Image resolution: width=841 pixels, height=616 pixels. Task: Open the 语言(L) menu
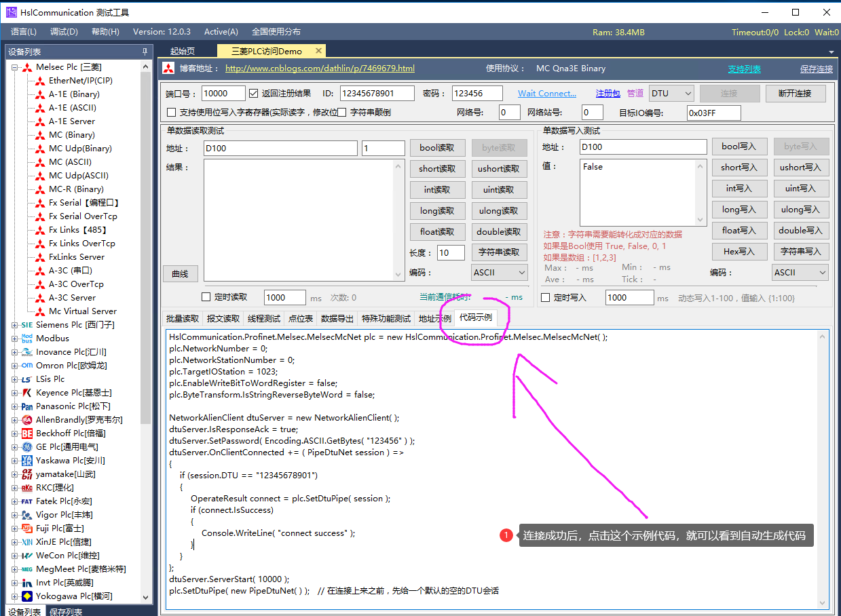(x=24, y=32)
